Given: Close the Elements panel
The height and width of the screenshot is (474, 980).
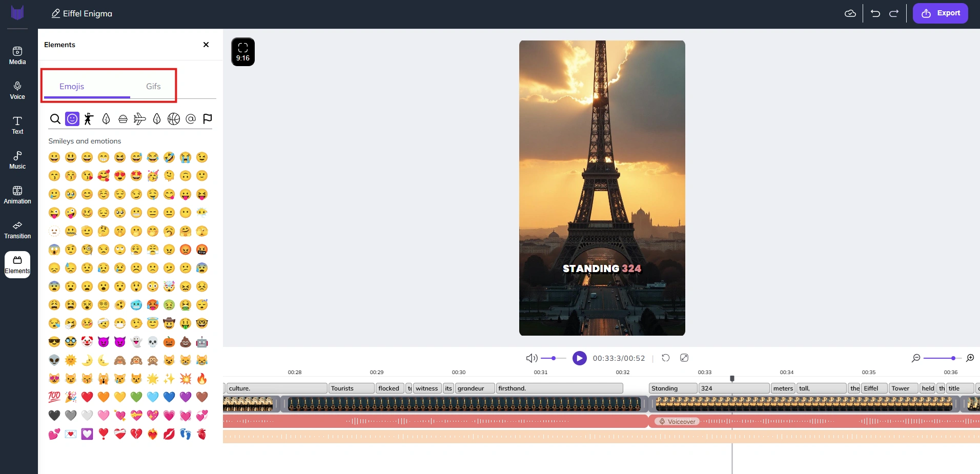Looking at the screenshot, I should tap(206, 45).
